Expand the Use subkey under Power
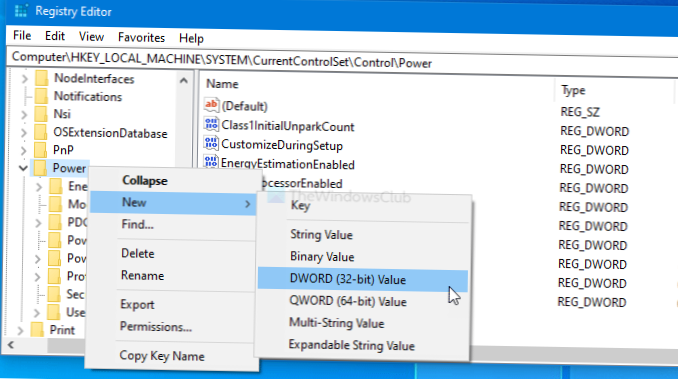 tap(37, 312)
